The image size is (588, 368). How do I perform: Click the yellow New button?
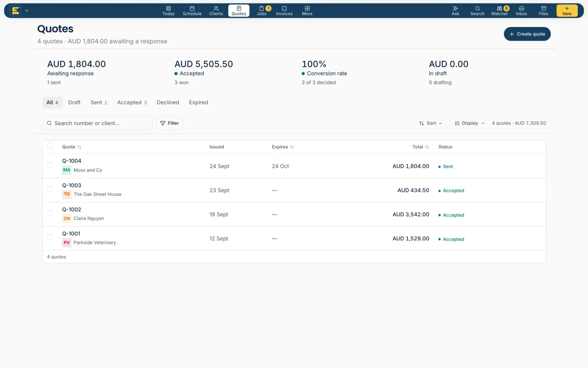567,11
